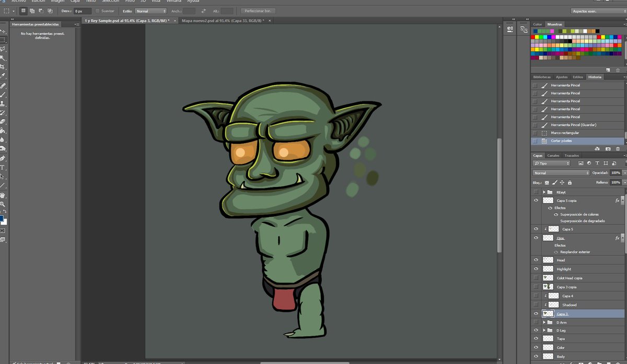Hide the Head layer
This screenshot has width=627, height=364.
(536, 260)
